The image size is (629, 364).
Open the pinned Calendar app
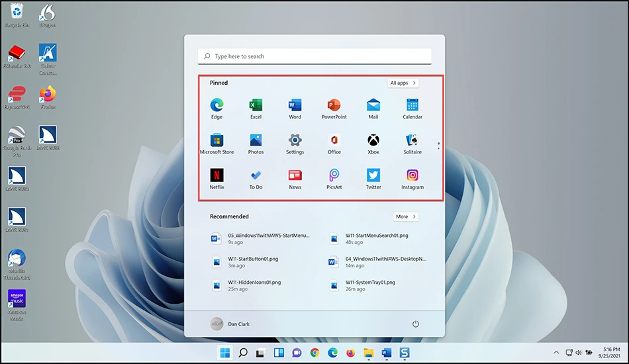point(412,109)
